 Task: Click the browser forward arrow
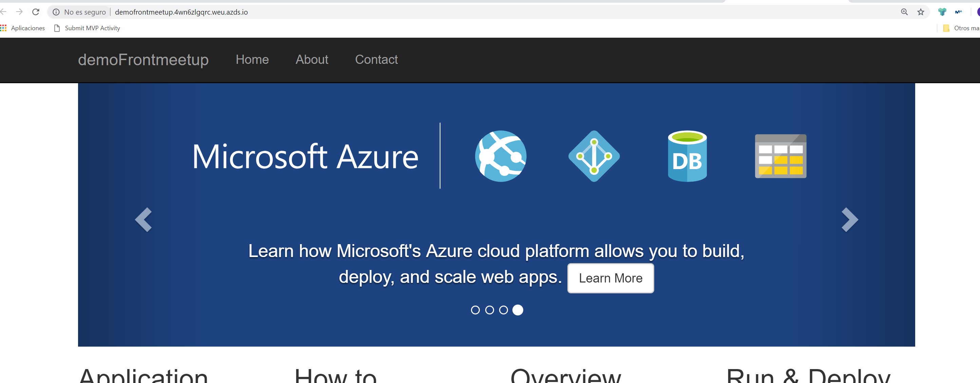[x=19, y=12]
